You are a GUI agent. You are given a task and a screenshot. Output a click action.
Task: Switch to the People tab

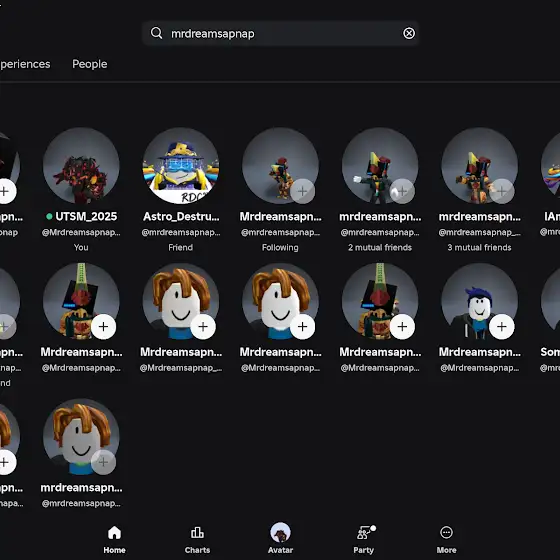(x=90, y=64)
